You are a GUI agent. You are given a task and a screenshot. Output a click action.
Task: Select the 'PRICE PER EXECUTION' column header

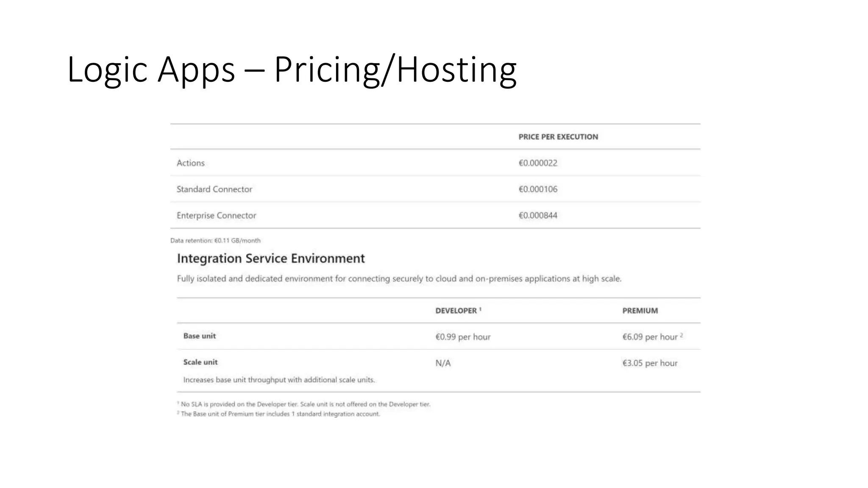click(x=558, y=137)
